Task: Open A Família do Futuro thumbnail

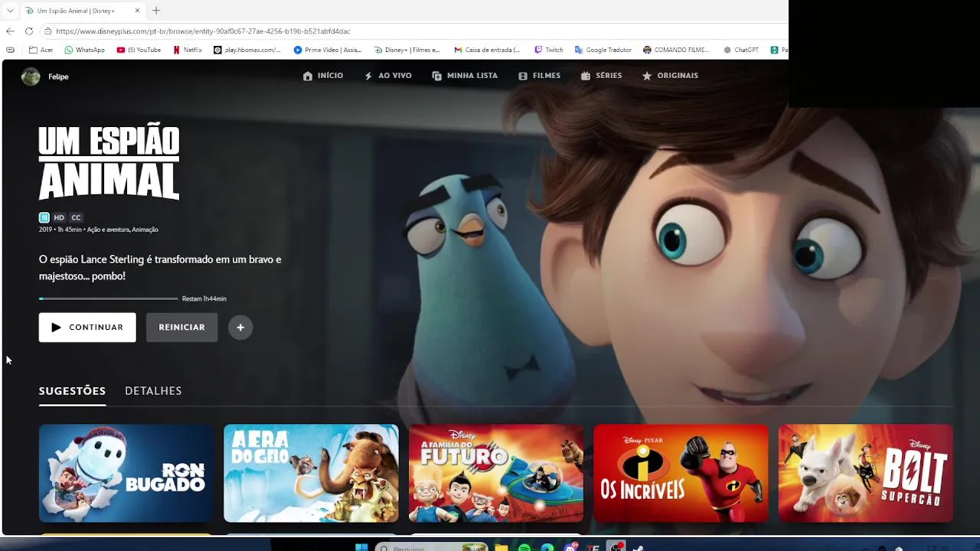Action: [x=496, y=473]
